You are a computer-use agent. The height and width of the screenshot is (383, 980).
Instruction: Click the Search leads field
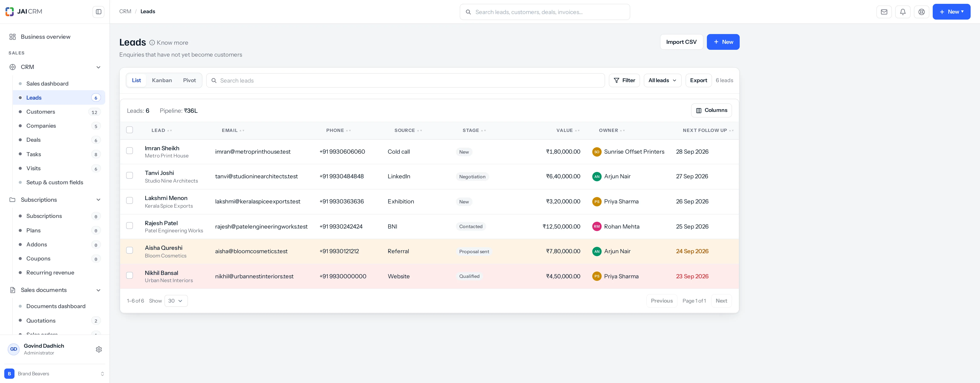(405, 81)
